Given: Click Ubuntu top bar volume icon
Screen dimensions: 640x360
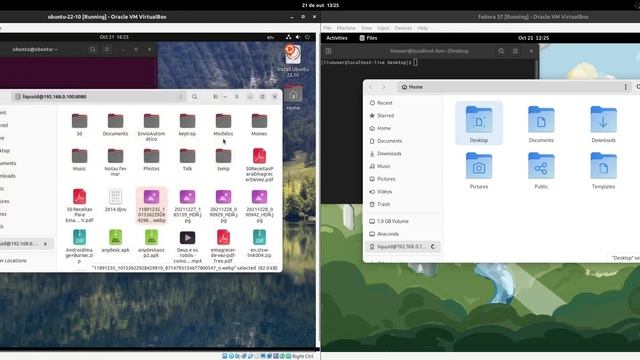Looking at the screenshot, I should (298, 37).
